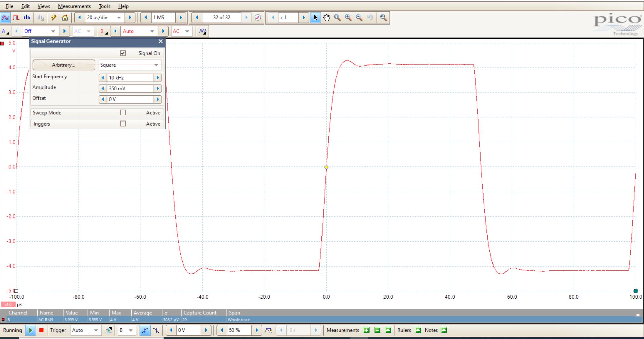Switch to scope mode icon

5,18
